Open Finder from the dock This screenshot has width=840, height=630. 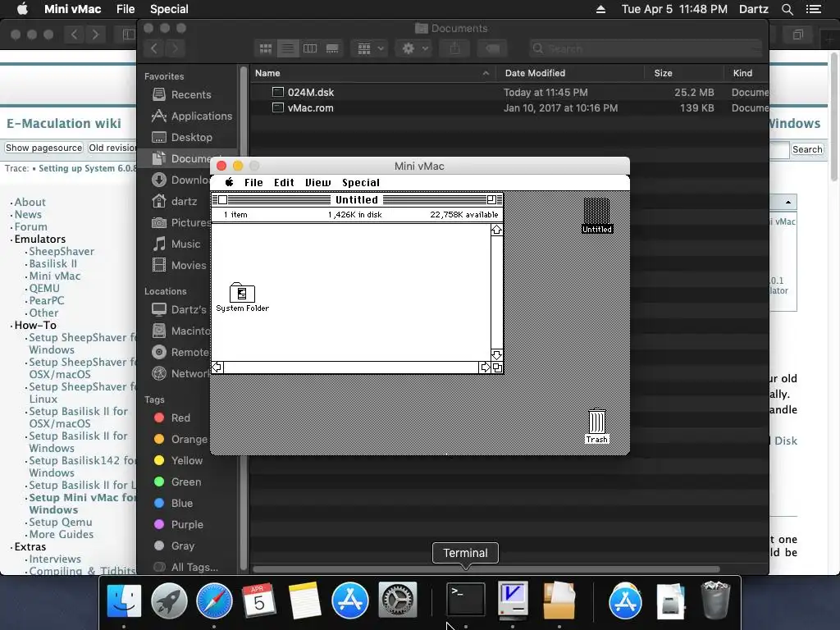pos(124,600)
